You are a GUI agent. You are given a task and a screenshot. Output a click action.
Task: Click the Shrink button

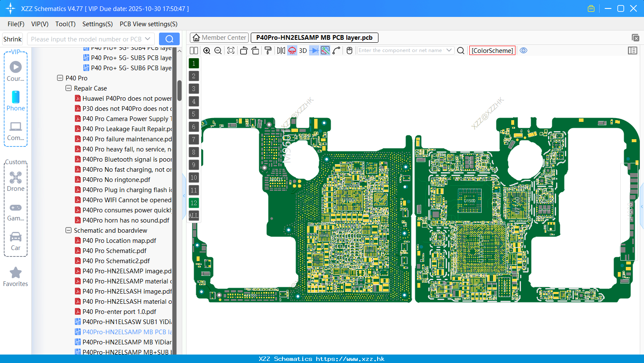click(12, 39)
